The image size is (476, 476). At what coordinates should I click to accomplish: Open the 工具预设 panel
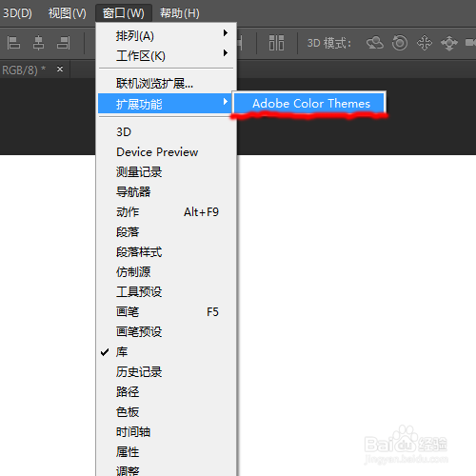point(167,292)
